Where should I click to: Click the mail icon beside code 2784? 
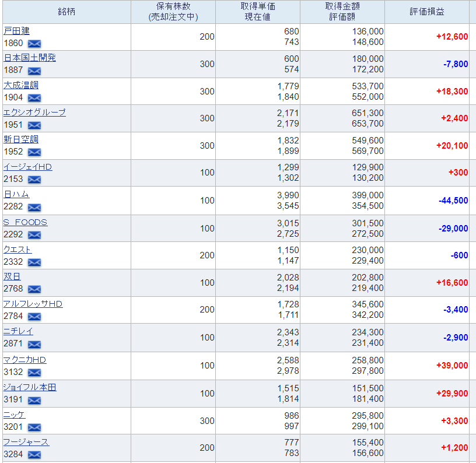pyautogui.click(x=34, y=317)
